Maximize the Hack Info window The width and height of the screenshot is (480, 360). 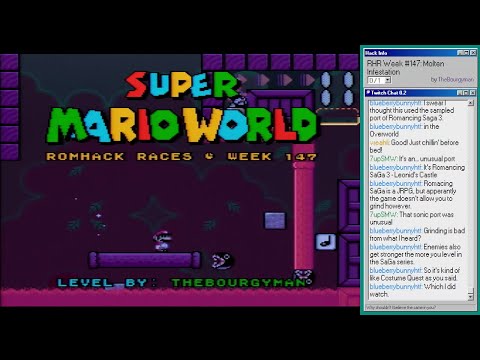point(466,53)
